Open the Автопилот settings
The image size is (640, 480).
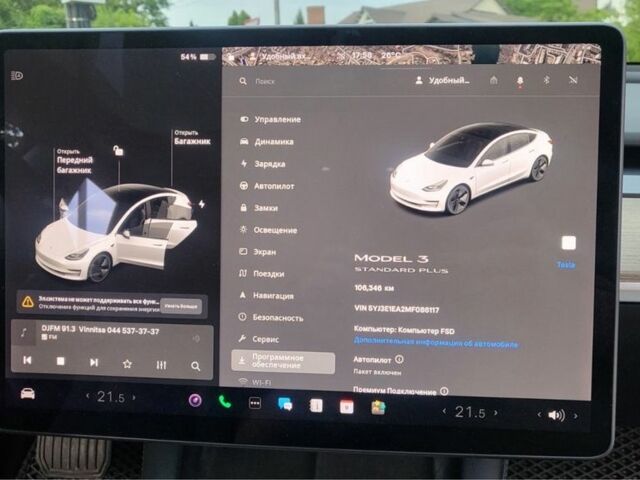pyautogui.click(x=267, y=186)
